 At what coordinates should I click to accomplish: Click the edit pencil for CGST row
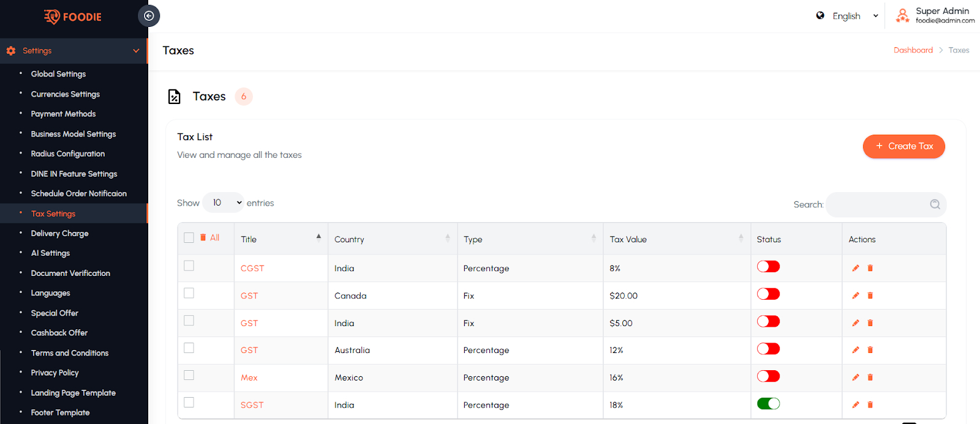856,268
